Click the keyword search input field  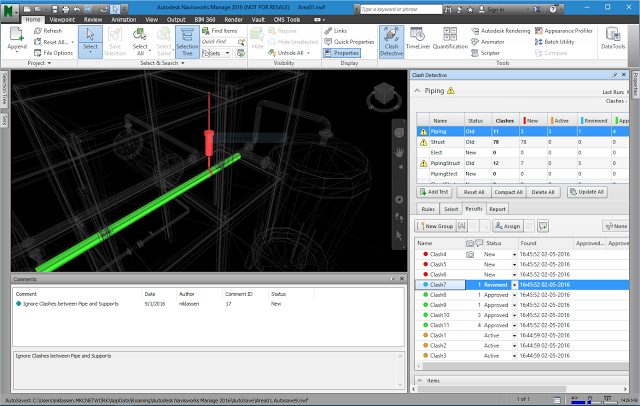point(401,9)
